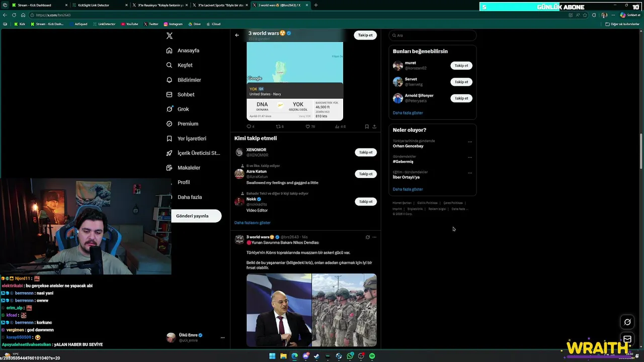Click repost icon on flight map post

[x=278, y=127]
